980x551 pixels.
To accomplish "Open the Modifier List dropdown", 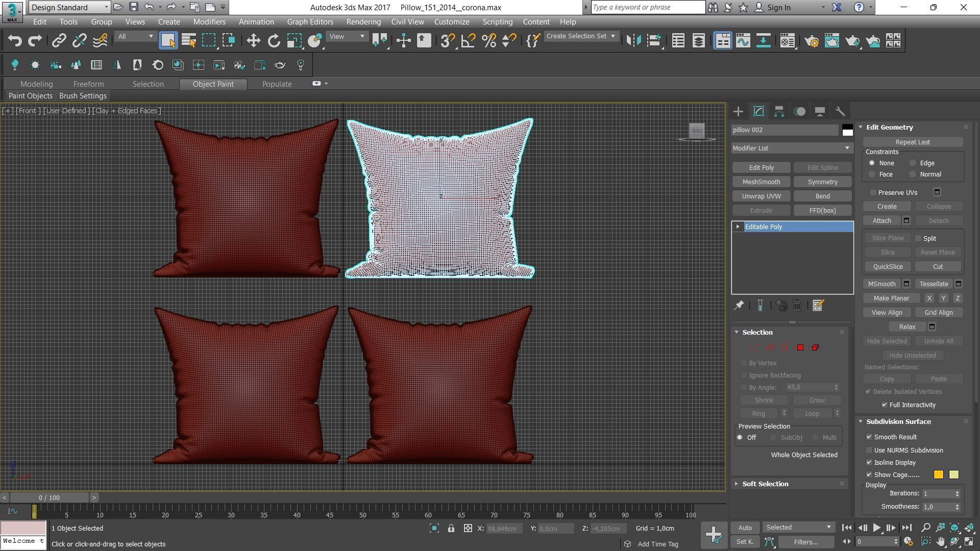I will tap(792, 148).
